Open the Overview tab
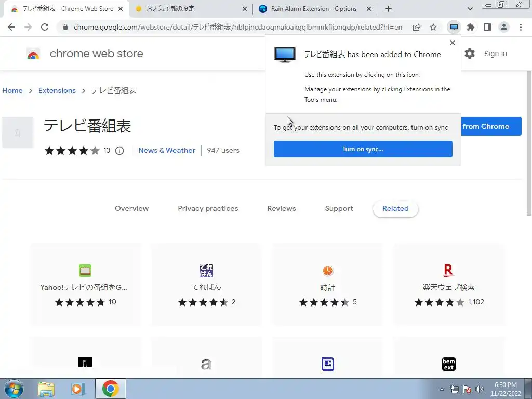 tap(131, 209)
